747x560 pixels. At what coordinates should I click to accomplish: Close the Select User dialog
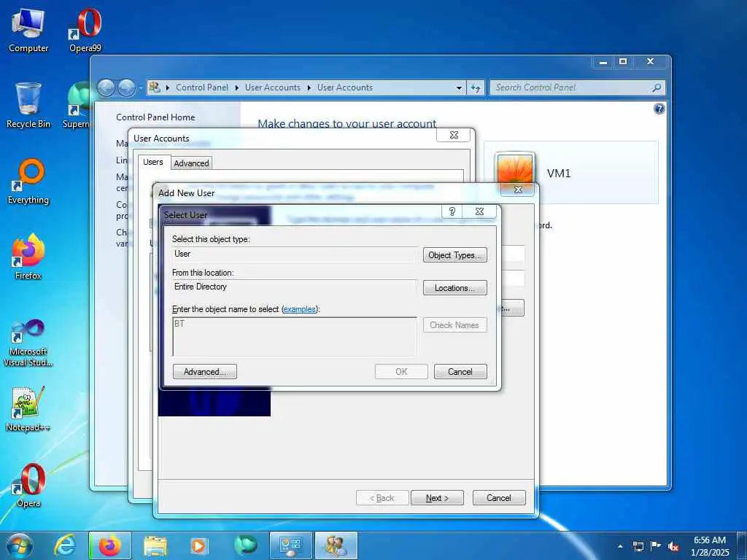click(x=480, y=212)
